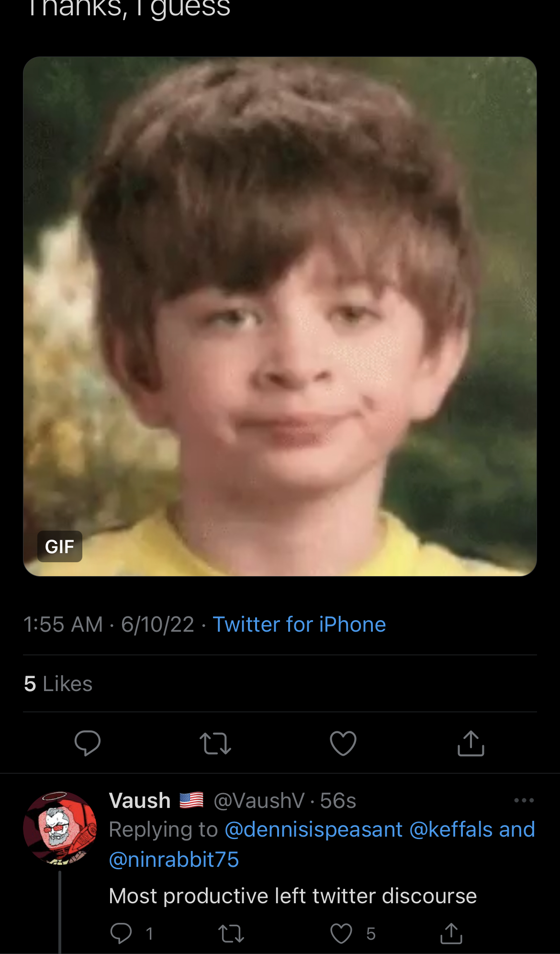Open the Twitter for iPhone link

coord(299,625)
